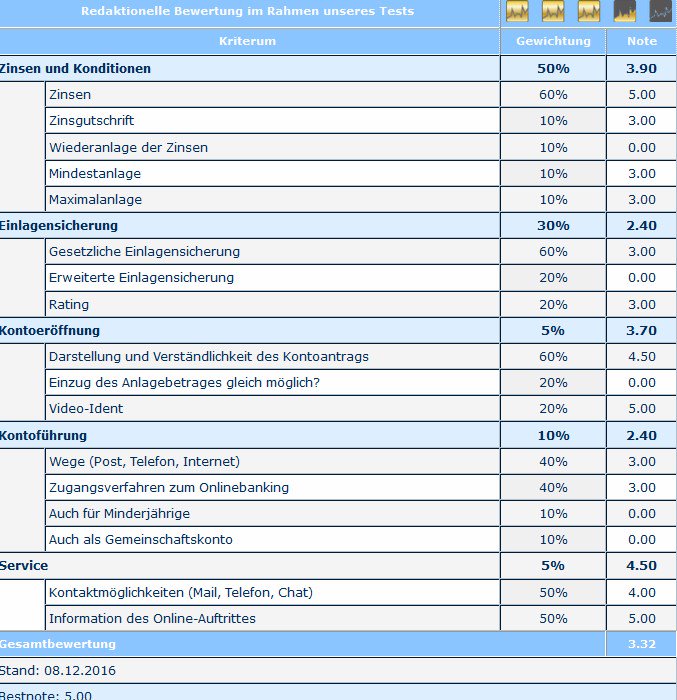Click the 'Stand: 08.12.2016' date line
The width and height of the screenshot is (677, 700).
[58, 671]
